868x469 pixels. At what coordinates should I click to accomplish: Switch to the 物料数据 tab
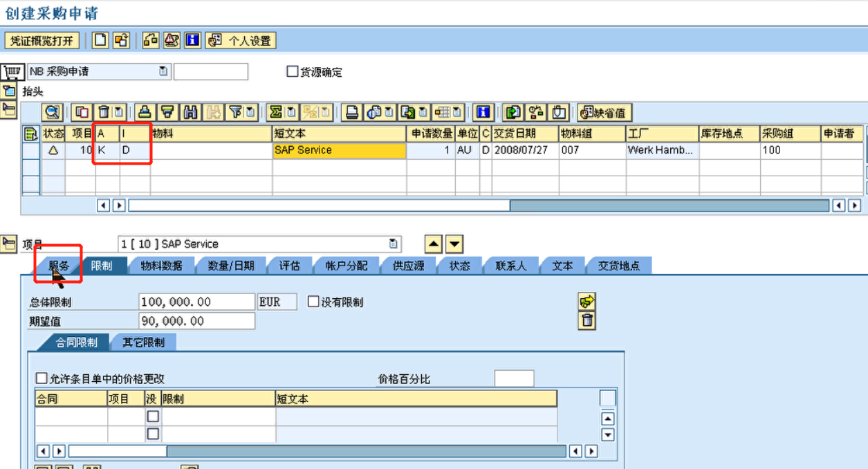162,266
